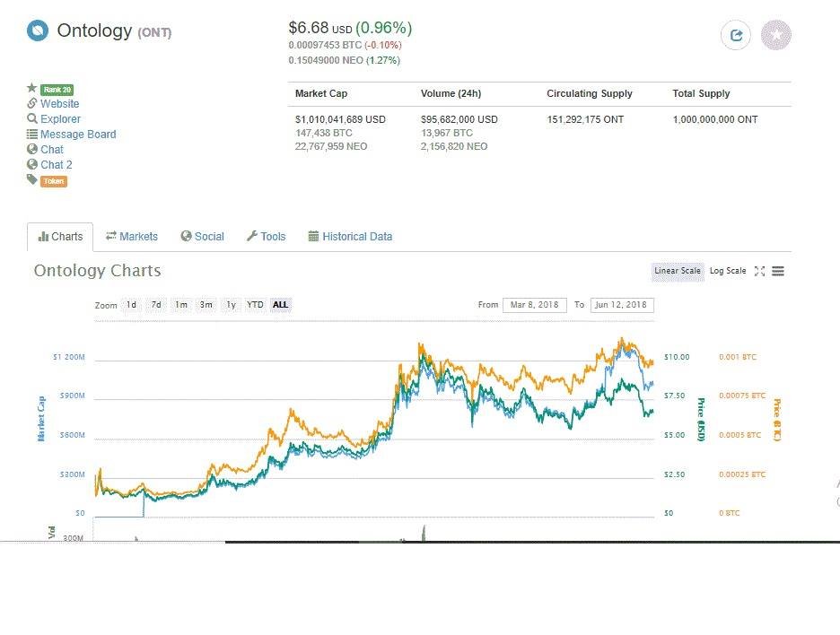This screenshot has width=840, height=635.
Task: Click the 0.15049000 NEO price text
Action: [x=326, y=60]
